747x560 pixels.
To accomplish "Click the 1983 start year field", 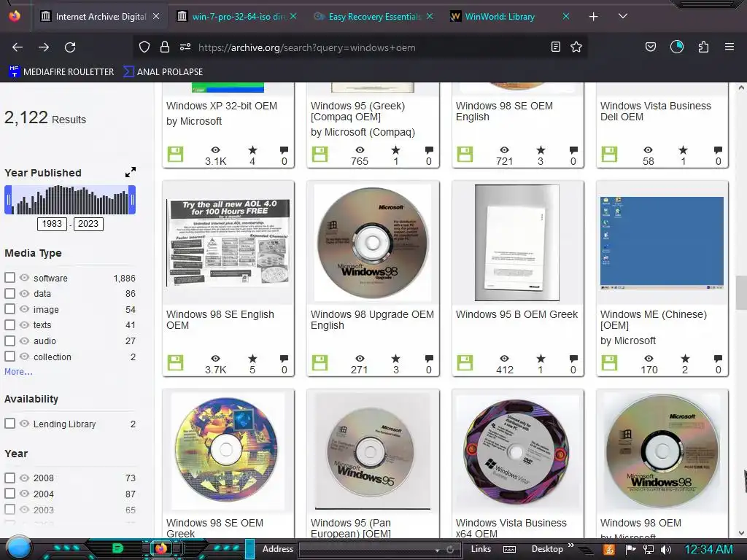I will [x=52, y=223].
